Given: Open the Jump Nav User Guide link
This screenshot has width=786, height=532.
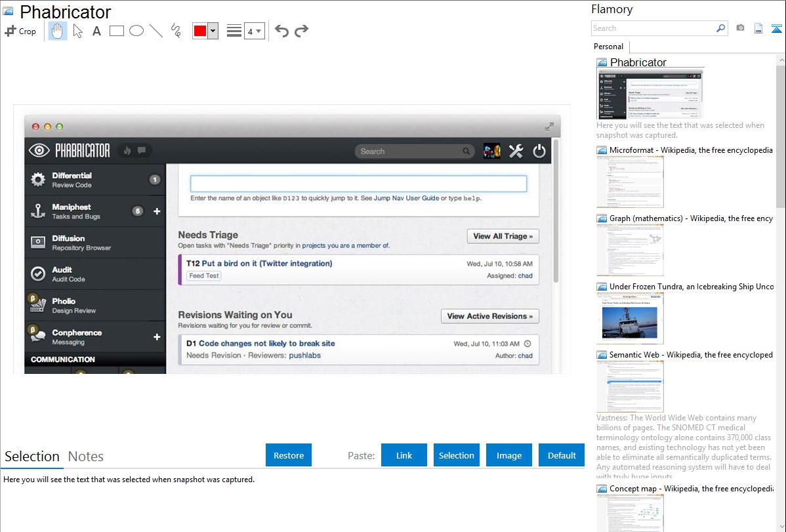Looking at the screenshot, I should pos(407,198).
